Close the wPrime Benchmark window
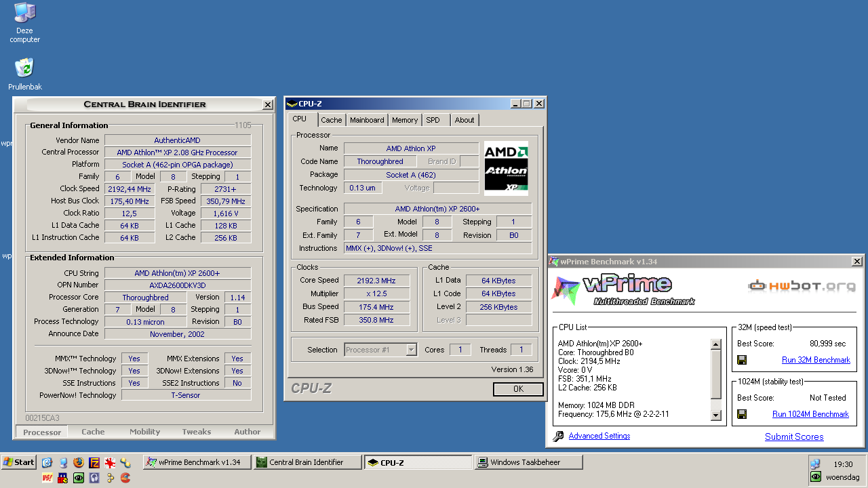 click(857, 262)
